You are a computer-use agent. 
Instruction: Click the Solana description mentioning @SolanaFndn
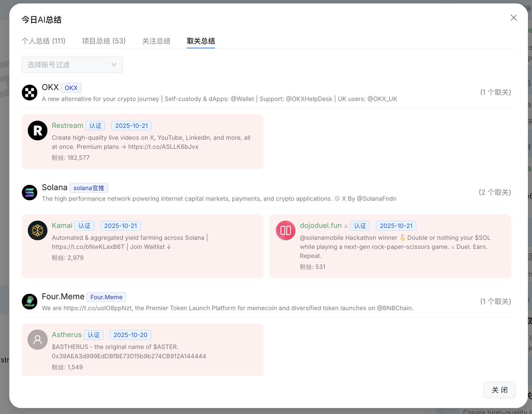click(219, 199)
